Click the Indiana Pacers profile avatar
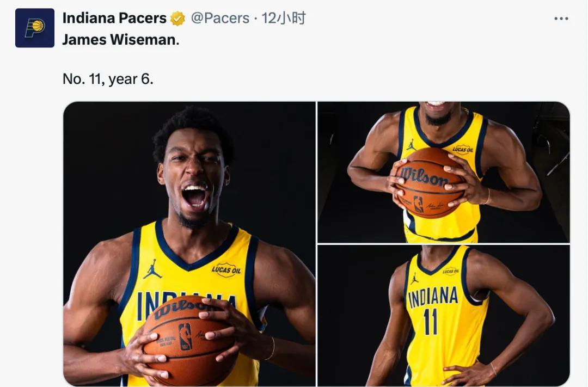The image size is (588, 387). tap(35, 28)
